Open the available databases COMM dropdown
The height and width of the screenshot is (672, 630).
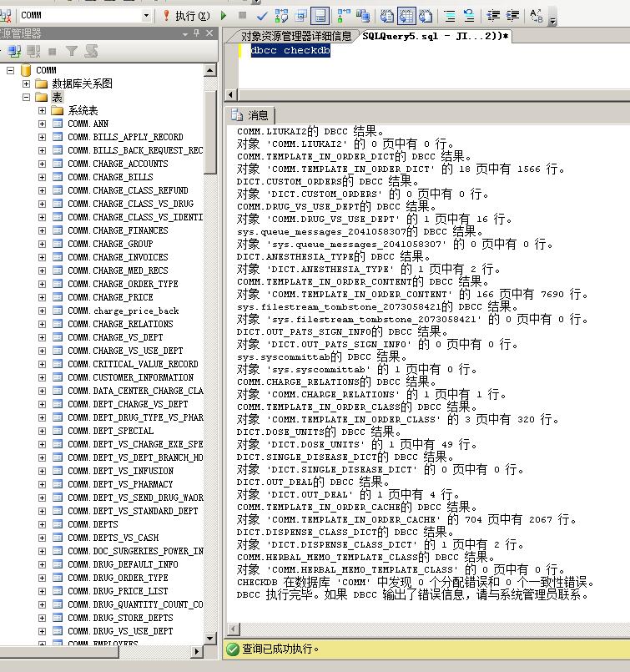coord(146,16)
